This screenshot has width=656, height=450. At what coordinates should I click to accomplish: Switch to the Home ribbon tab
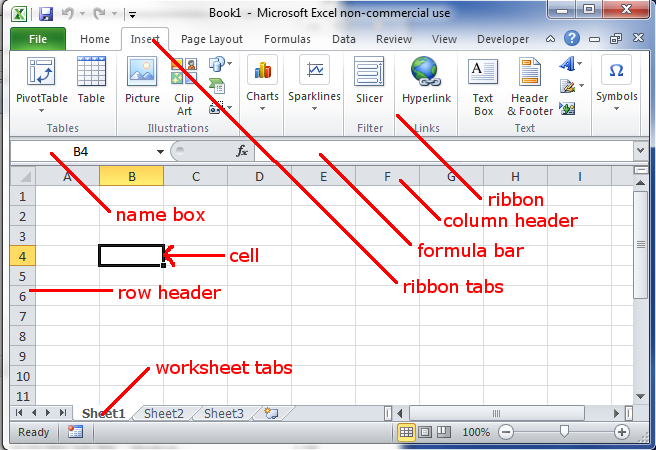(95, 39)
